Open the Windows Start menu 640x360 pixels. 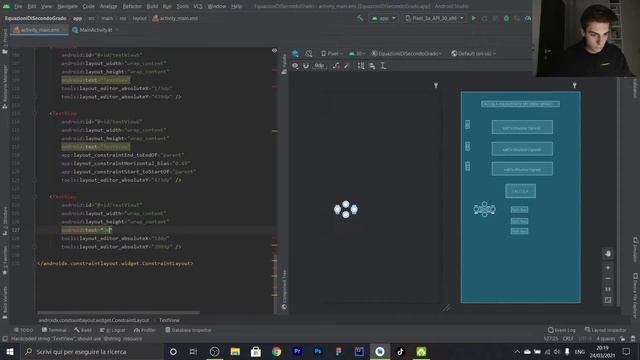point(10,351)
